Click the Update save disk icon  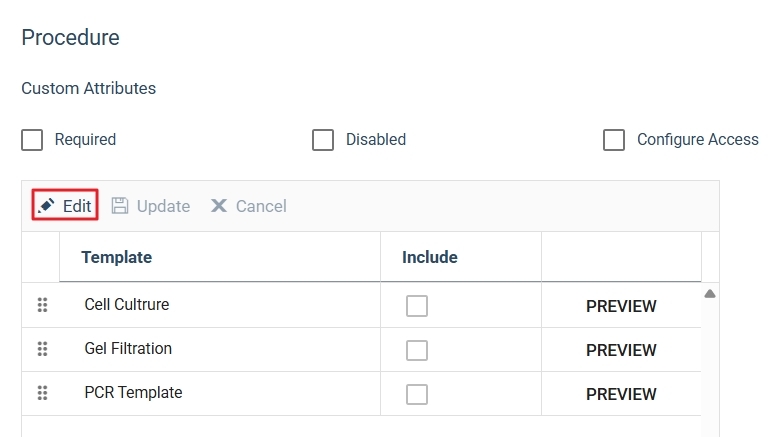tap(120, 206)
